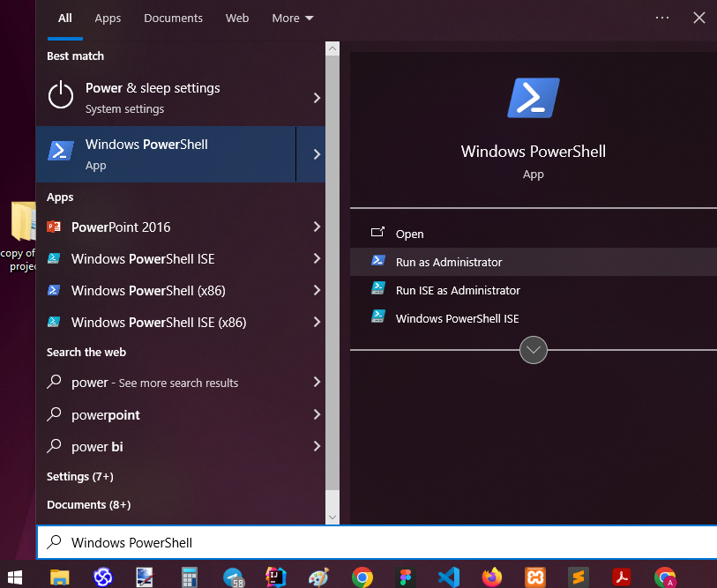The image size is (717, 588).
Task: Click the results scrollbar up arrow
Action: pyautogui.click(x=332, y=48)
